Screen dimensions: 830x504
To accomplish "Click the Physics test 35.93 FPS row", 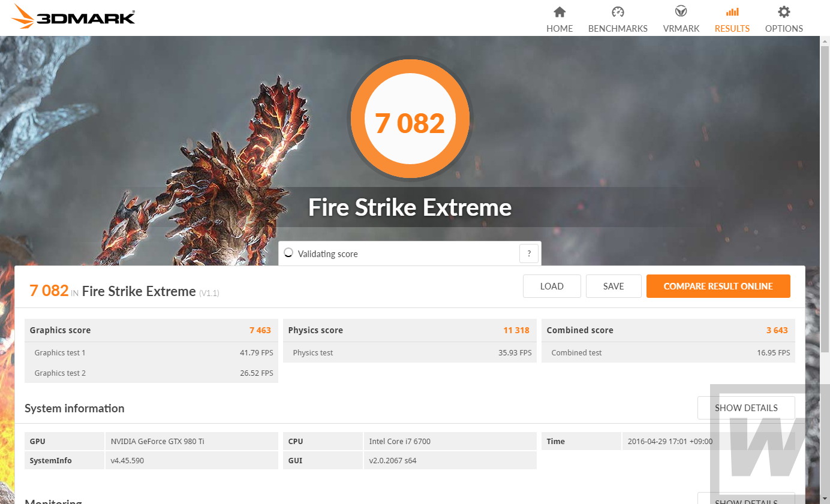I will (410, 352).
